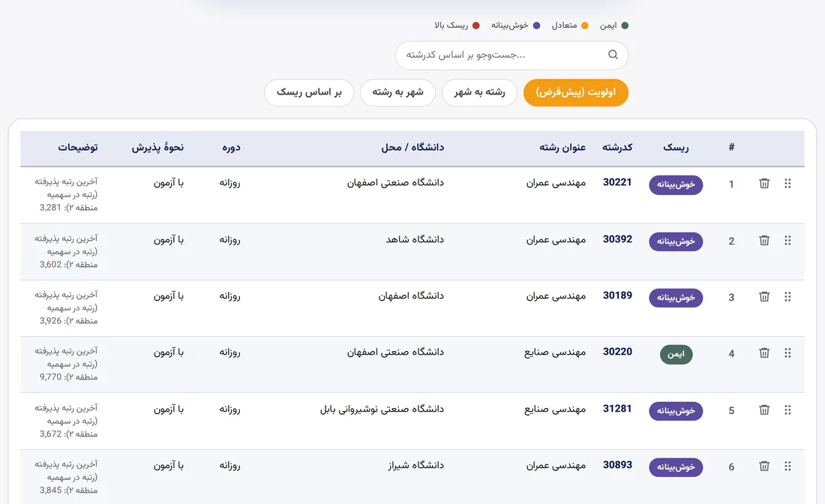
Task: Click the خوش‌بینانه badge in row 1
Action: point(676,184)
